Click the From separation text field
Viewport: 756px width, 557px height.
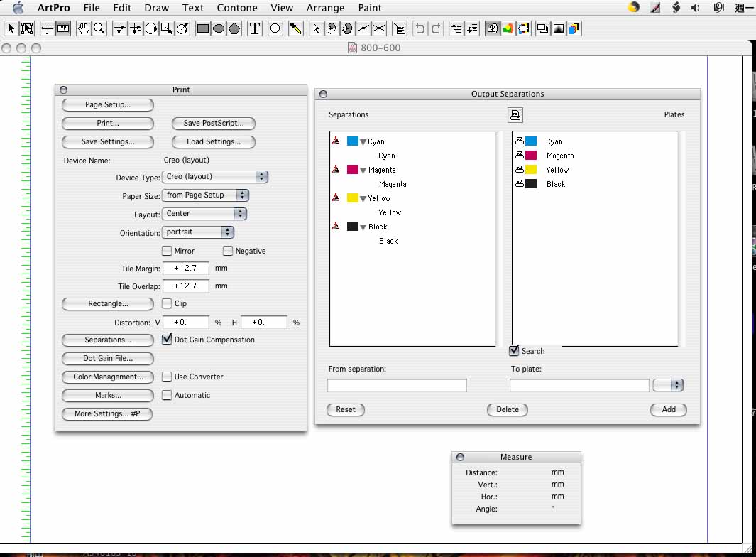[x=398, y=385]
